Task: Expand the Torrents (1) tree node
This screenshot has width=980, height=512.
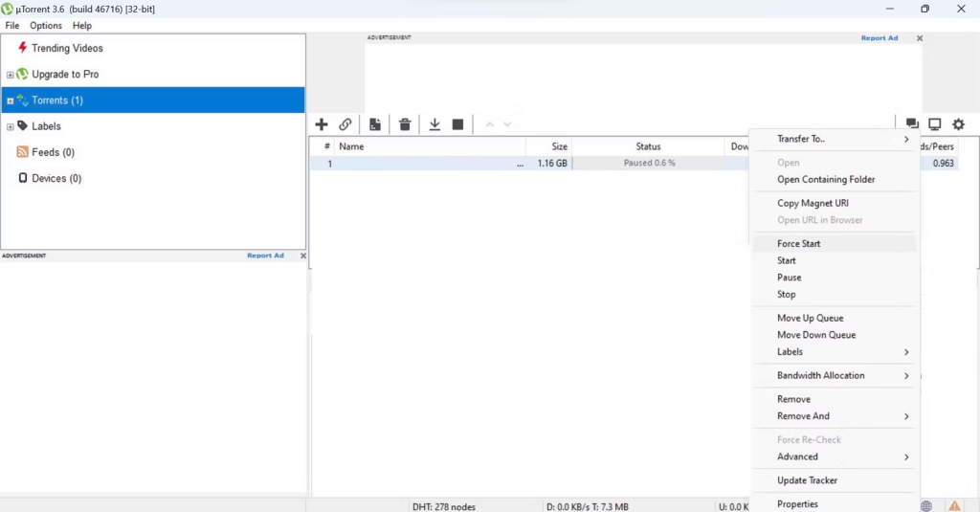Action: pyautogui.click(x=10, y=100)
